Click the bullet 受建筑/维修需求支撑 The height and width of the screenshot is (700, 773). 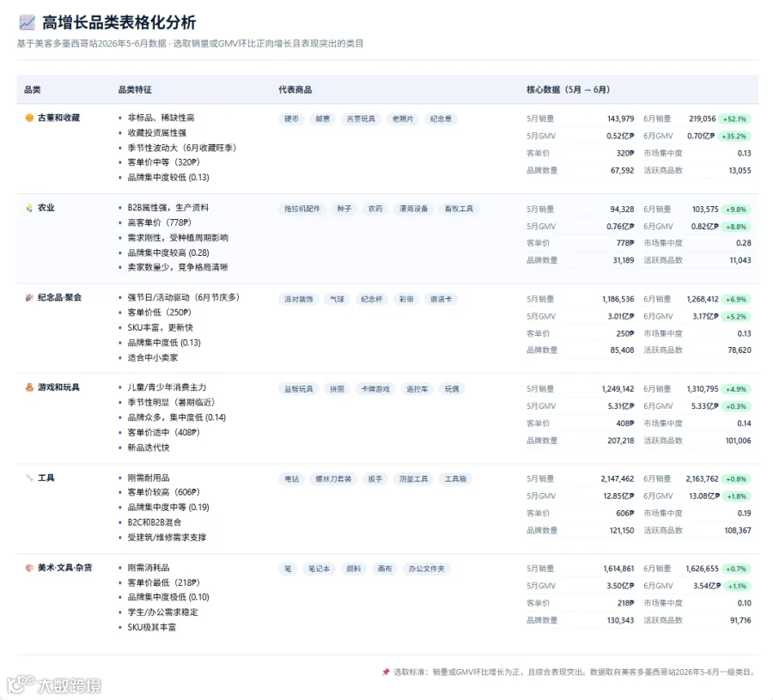pos(167,538)
